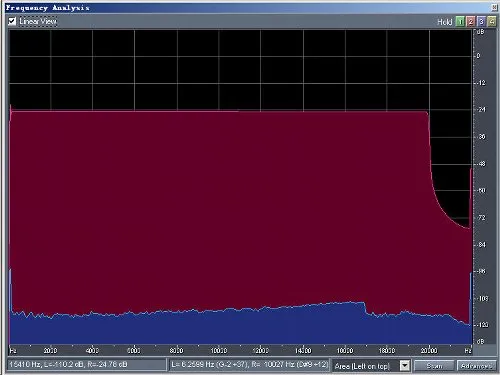Click the -24 dB label on the scale
This screenshot has height=375, width=500.
click(x=481, y=109)
